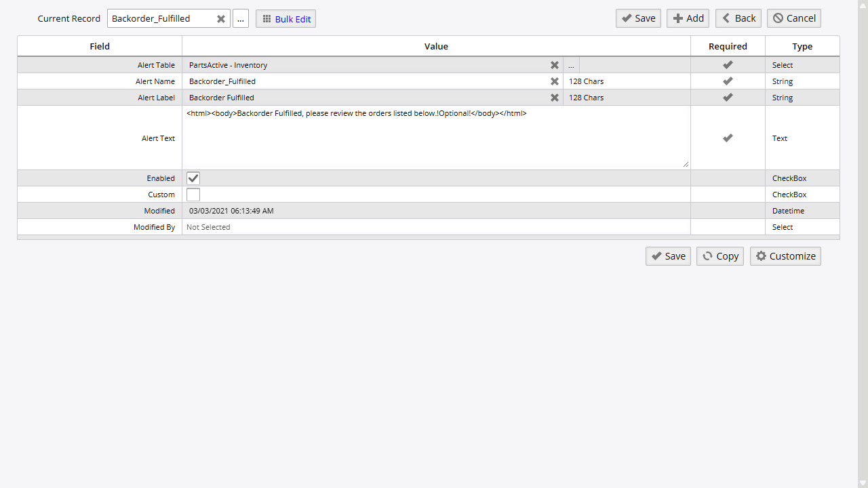Screen dimensions: 868x488
Task: Toggle the Custom checkbox
Action: tap(193, 195)
